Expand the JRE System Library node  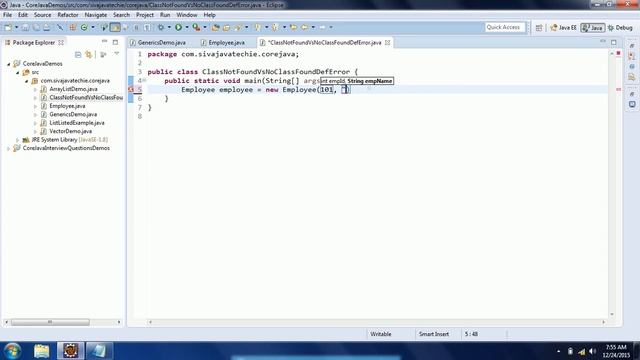pyautogui.click(x=18, y=140)
